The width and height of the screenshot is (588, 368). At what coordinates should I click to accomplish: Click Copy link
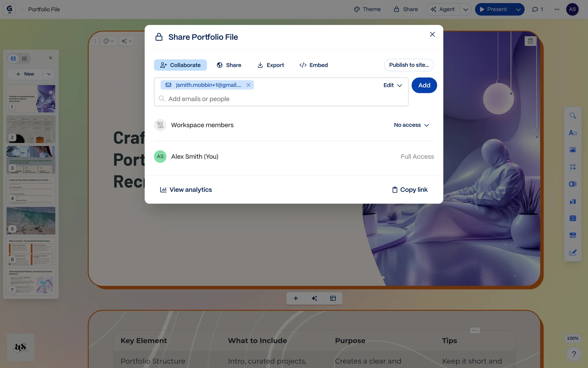tap(410, 190)
